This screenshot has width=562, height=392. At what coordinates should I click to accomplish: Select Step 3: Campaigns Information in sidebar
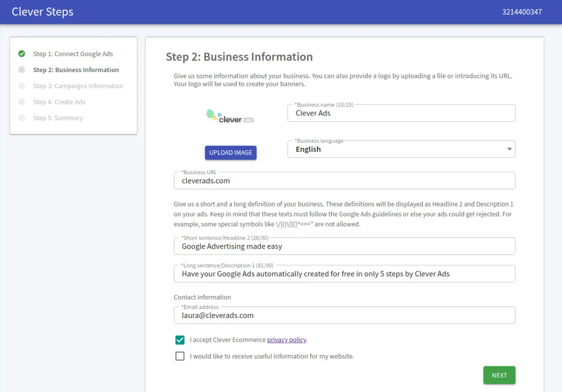coord(78,86)
